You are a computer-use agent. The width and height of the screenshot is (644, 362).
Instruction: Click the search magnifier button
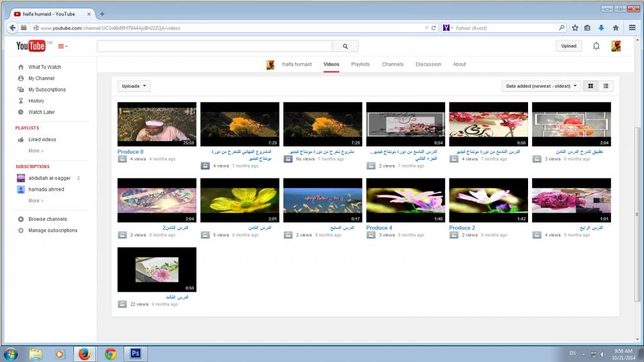345,46
